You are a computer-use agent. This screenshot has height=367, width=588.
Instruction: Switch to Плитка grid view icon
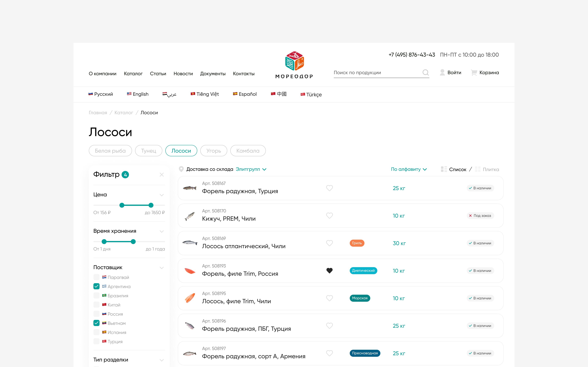tap(478, 169)
